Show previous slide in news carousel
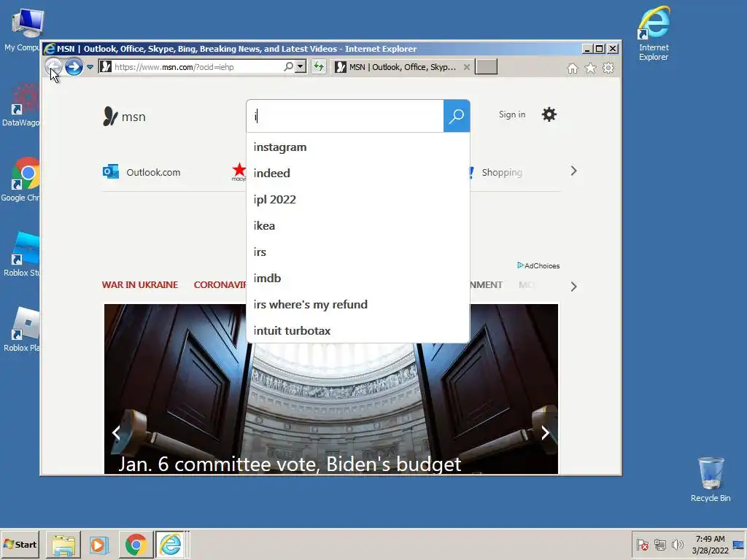 (x=116, y=432)
